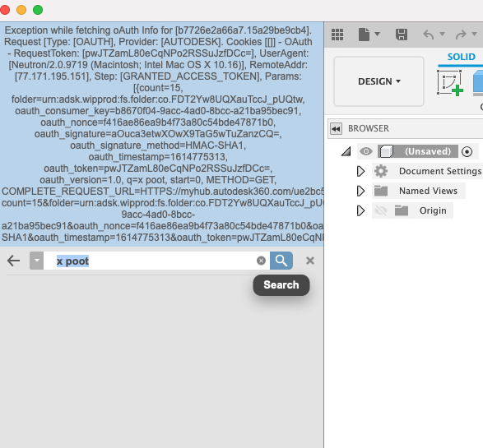Expand the Origin node

pyautogui.click(x=360, y=210)
